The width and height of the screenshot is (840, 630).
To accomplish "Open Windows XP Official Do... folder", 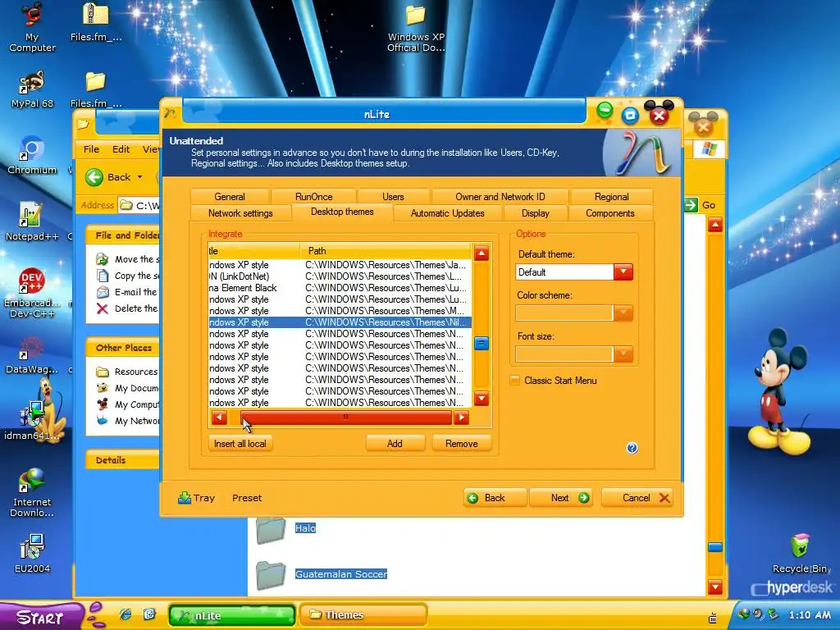I will click(416, 28).
